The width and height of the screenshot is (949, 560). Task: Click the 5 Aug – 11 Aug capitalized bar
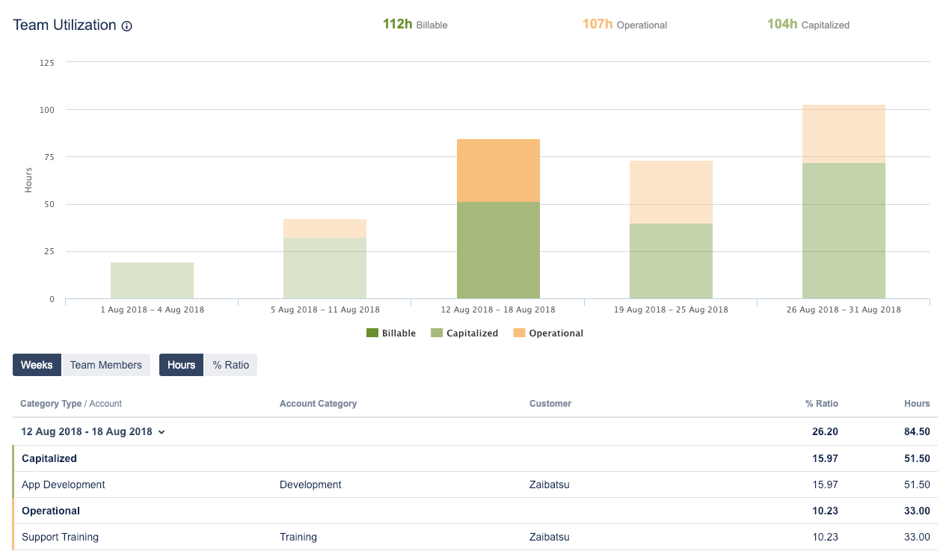click(325, 268)
